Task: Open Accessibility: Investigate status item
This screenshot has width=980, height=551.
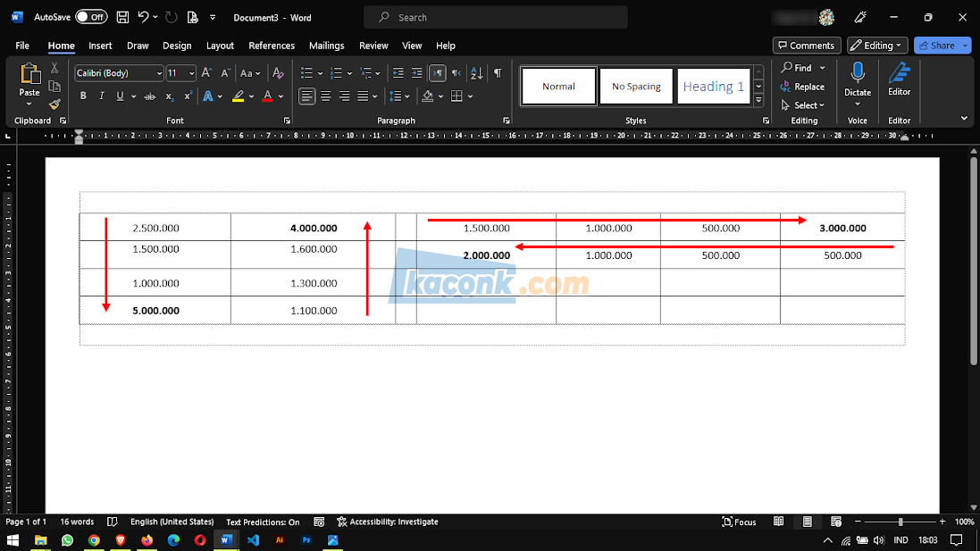Action: [x=388, y=522]
